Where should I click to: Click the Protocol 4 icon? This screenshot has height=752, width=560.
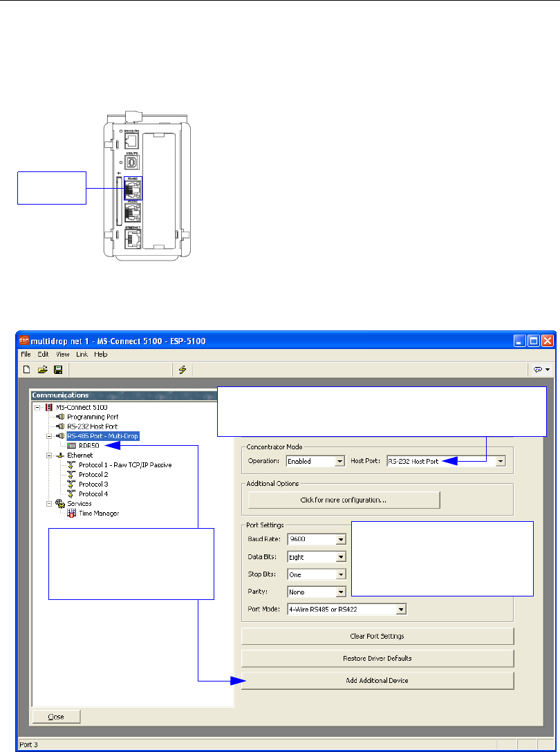click(71, 493)
